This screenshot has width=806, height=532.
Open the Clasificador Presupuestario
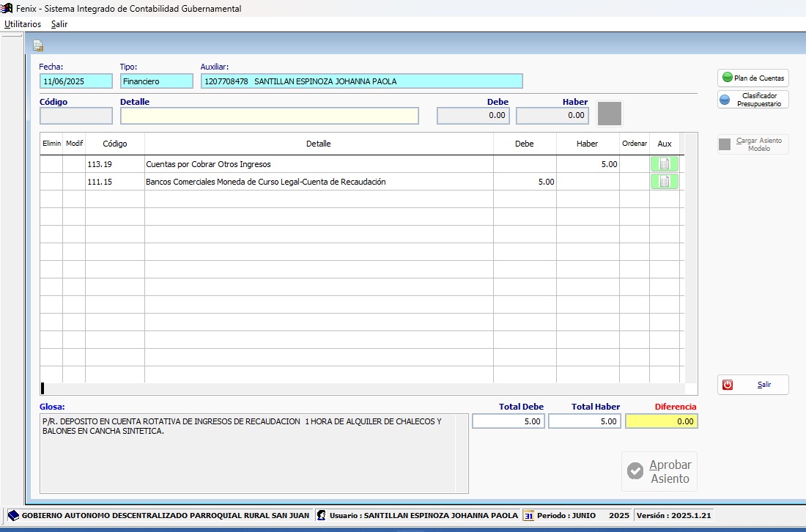tap(753, 100)
